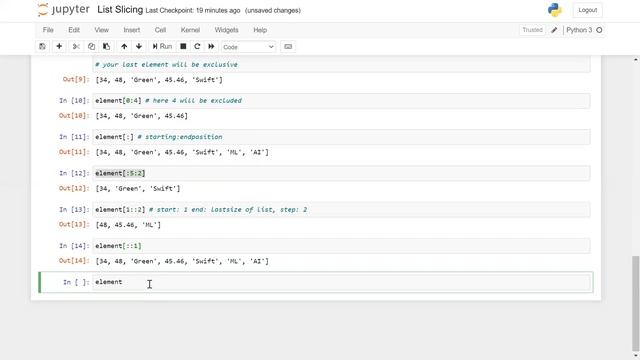
Task: Click the In [12] prompt label
Action: point(74,173)
